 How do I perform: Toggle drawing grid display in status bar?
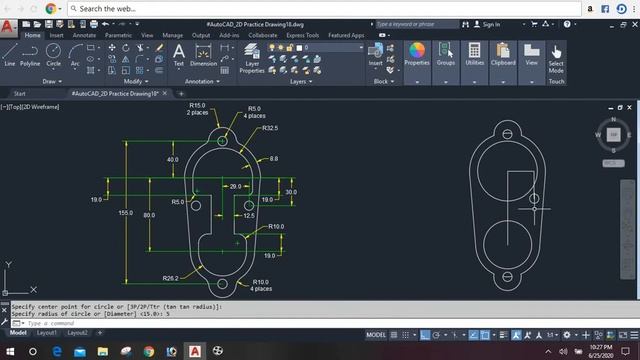[394, 335]
